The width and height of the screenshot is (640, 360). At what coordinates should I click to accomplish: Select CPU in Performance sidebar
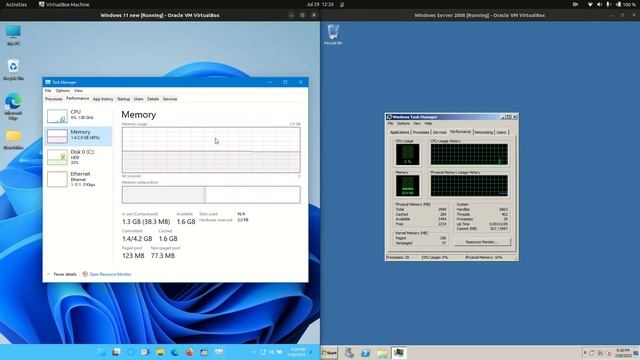(x=78, y=116)
